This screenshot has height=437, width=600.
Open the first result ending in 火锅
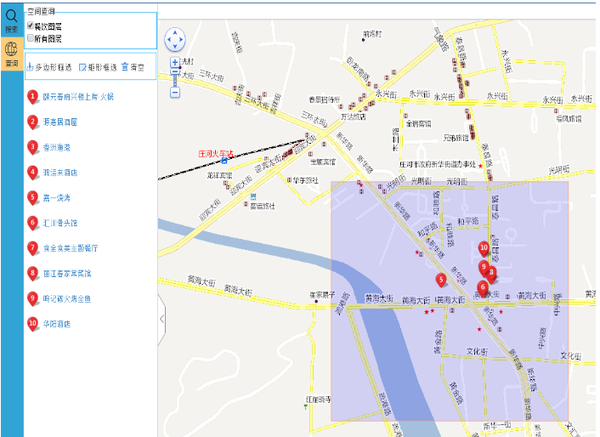pos(78,97)
